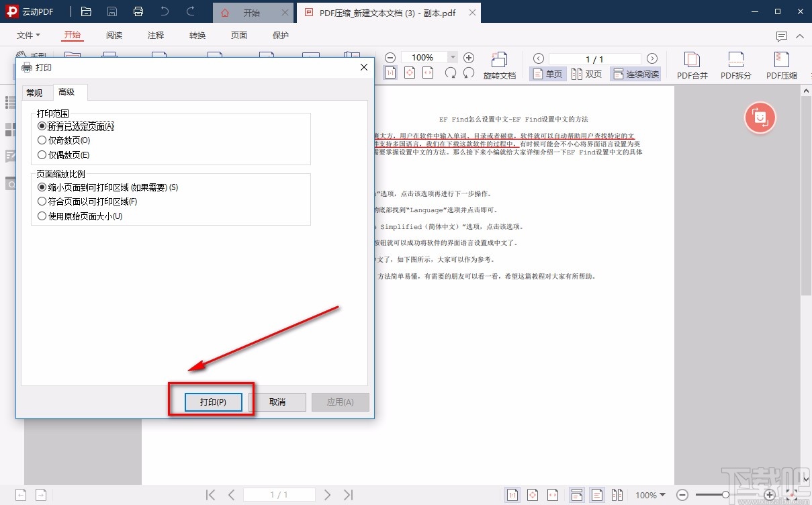The image size is (812, 505).
Task: Click the bottom bar zoom slider handle
Action: pyautogui.click(x=725, y=495)
